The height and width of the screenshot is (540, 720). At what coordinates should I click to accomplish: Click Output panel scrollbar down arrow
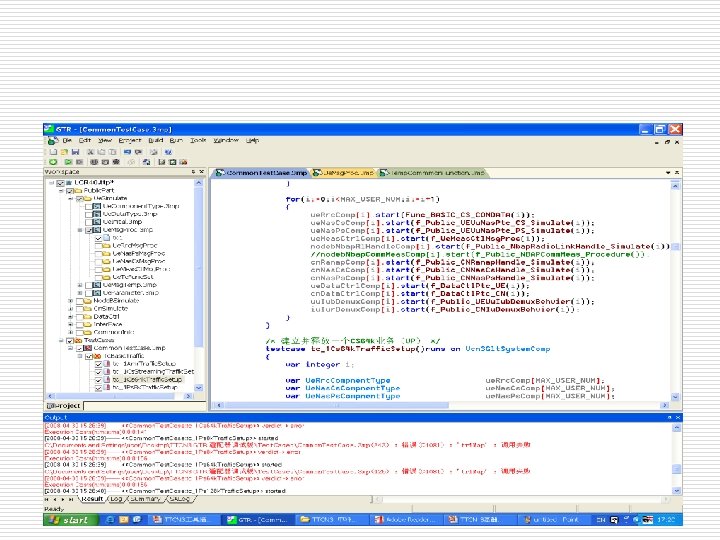pyautogui.click(x=677, y=491)
